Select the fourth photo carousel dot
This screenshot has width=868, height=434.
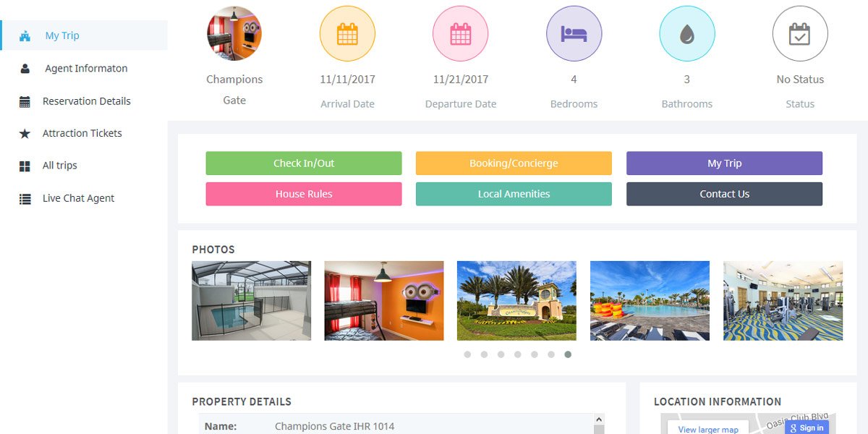coord(517,354)
